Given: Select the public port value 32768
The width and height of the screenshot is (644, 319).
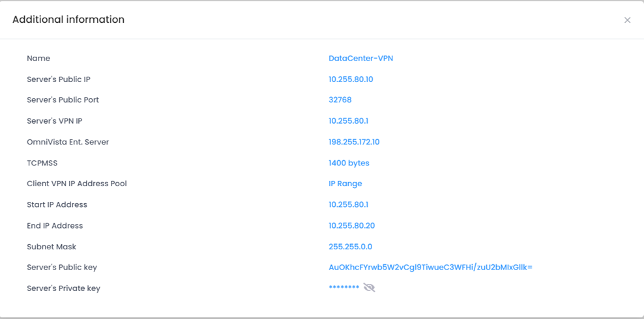Looking at the screenshot, I should 340,100.
